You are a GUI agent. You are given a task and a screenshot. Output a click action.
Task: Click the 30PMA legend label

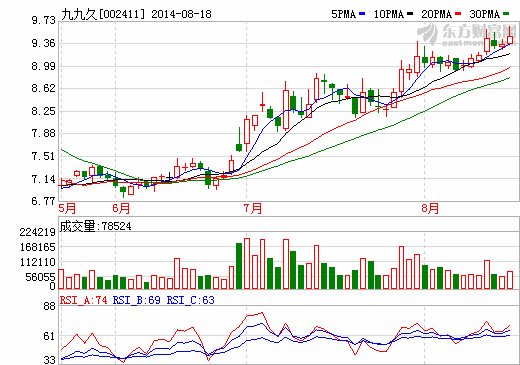(x=484, y=14)
